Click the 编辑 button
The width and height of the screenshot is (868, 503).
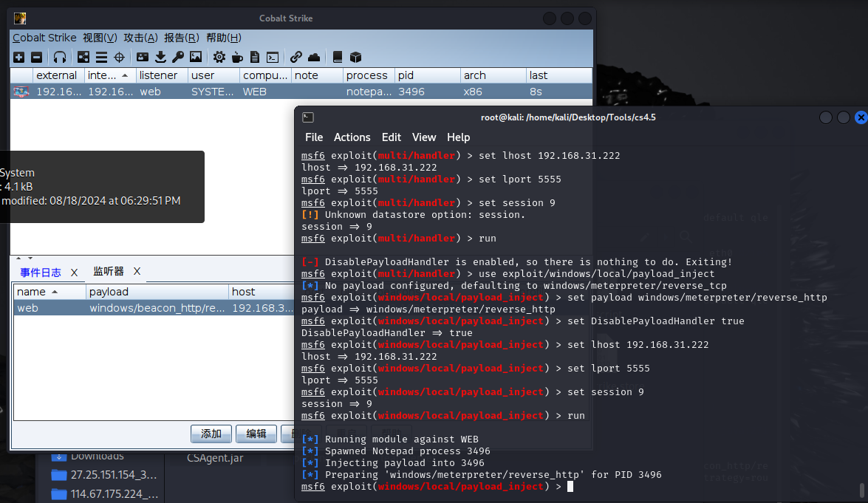coord(256,434)
